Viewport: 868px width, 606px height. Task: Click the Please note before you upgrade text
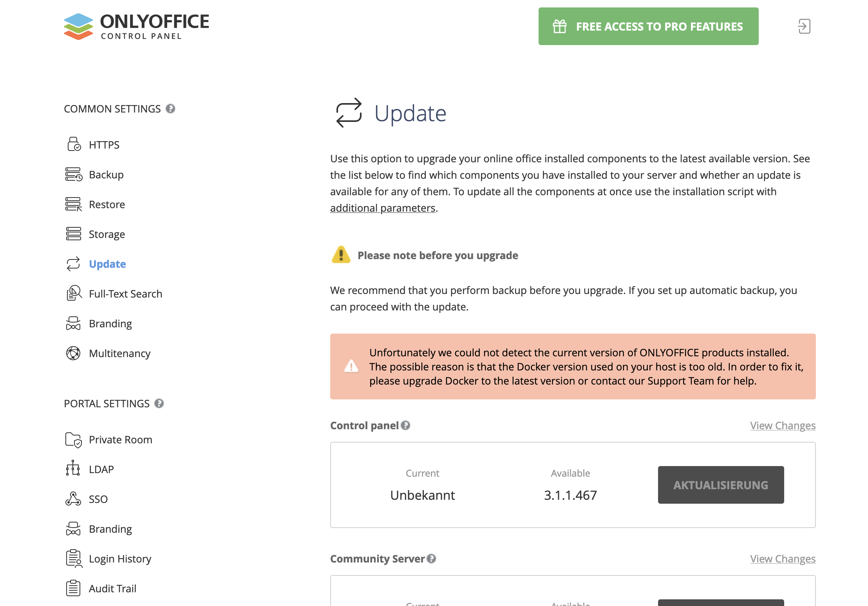(x=438, y=255)
